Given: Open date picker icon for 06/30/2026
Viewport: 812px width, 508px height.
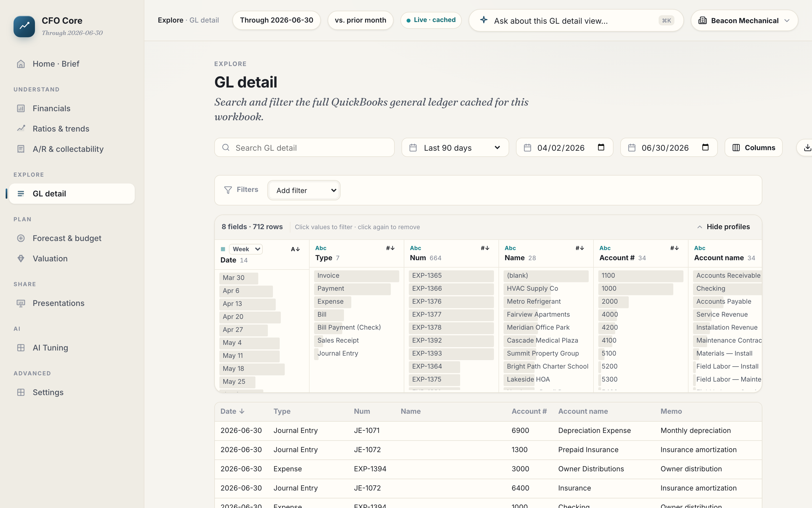Looking at the screenshot, I should [705, 147].
